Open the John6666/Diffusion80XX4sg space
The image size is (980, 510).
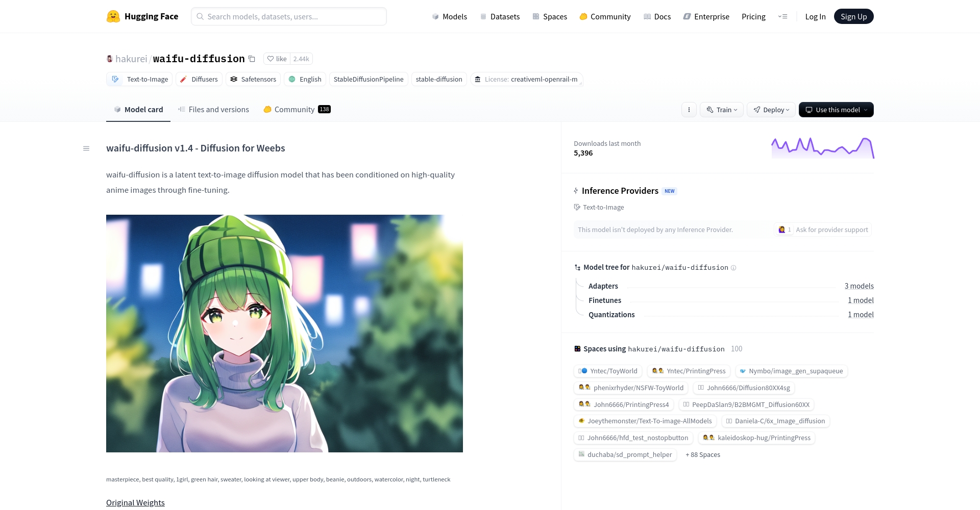[x=744, y=388]
